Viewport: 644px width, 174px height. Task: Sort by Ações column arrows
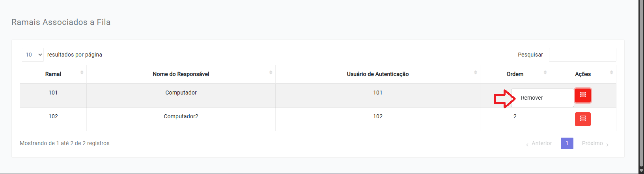click(611, 72)
